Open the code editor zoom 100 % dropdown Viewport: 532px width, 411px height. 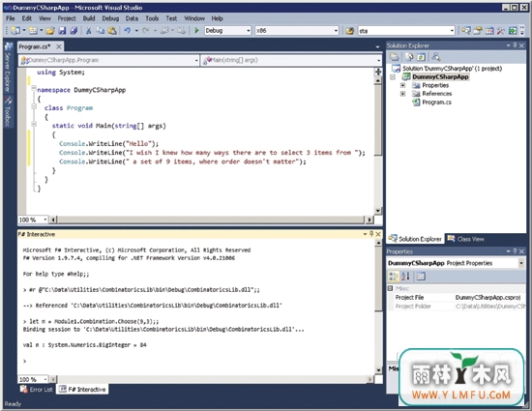(45, 220)
